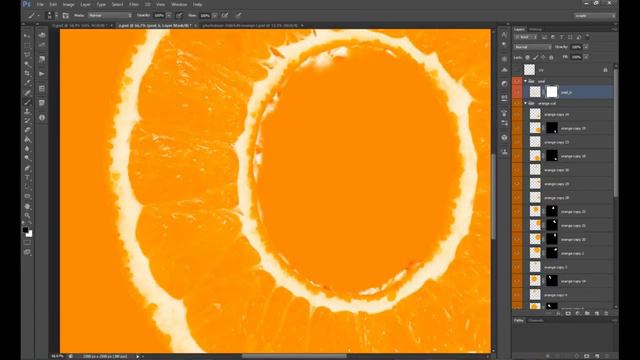The width and height of the screenshot is (640, 360).
Task: Click the foreground color swatch
Action: tap(25, 230)
